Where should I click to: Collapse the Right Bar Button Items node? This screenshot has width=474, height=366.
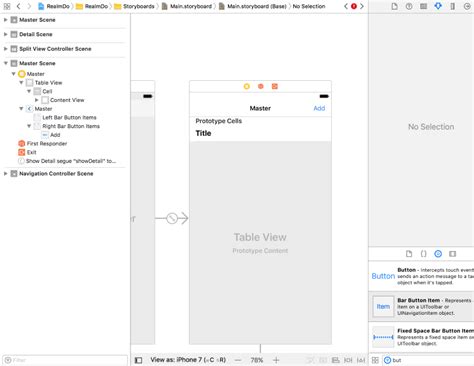29,126
